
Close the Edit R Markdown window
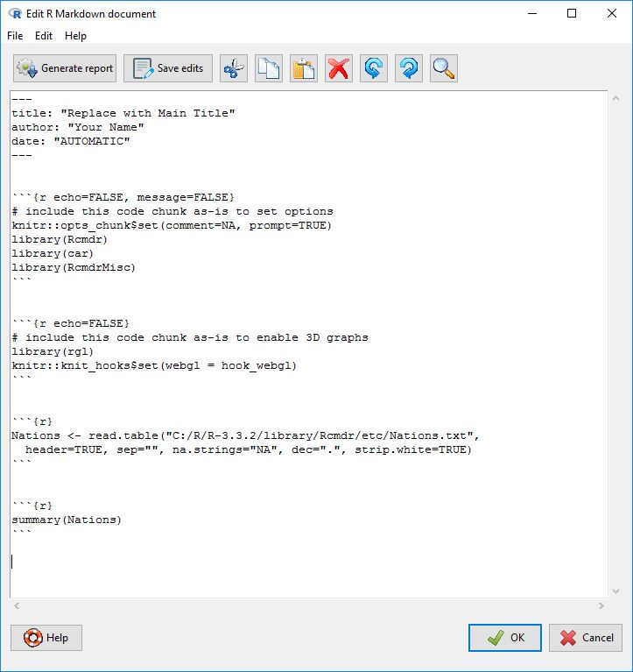612,14
